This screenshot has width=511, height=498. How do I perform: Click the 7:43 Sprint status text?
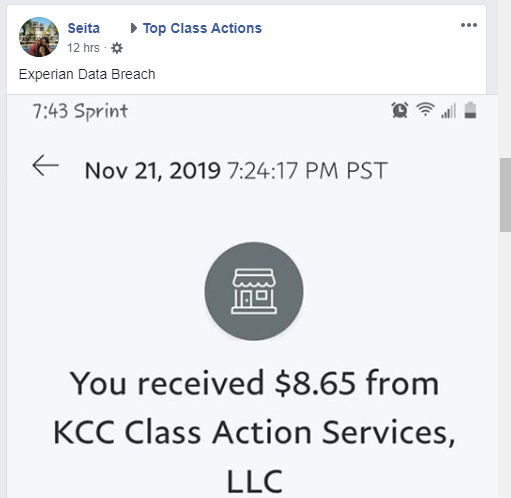click(80, 111)
